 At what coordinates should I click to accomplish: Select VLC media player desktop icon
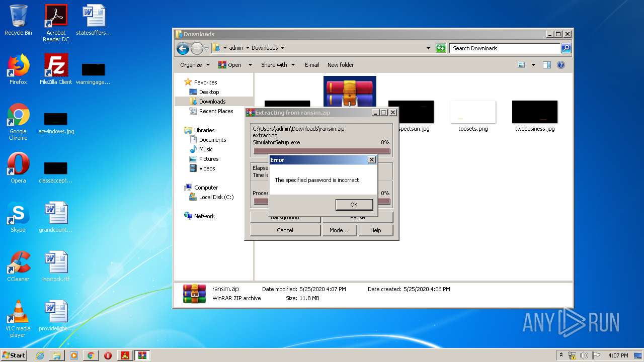click(18, 319)
